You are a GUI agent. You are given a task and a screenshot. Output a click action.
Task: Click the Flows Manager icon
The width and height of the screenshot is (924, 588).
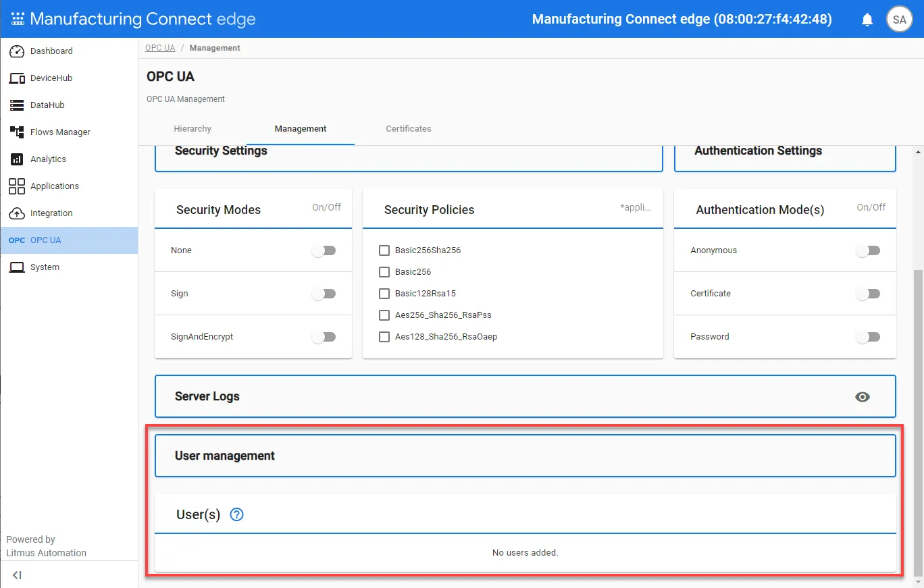(x=17, y=132)
